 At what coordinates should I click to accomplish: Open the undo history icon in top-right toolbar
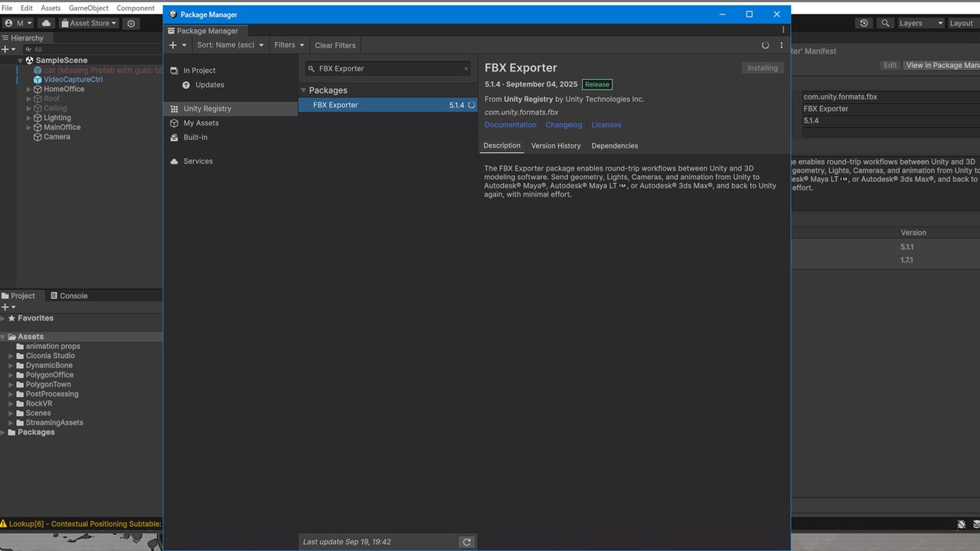(864, 23)
